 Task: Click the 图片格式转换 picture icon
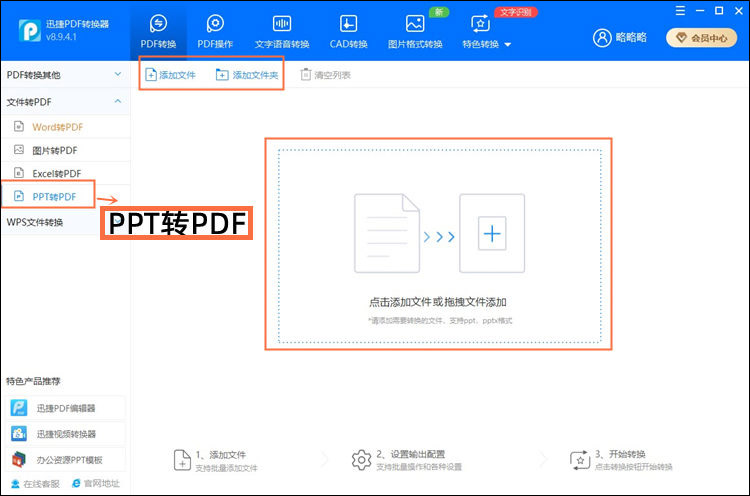tap(415, 23)
